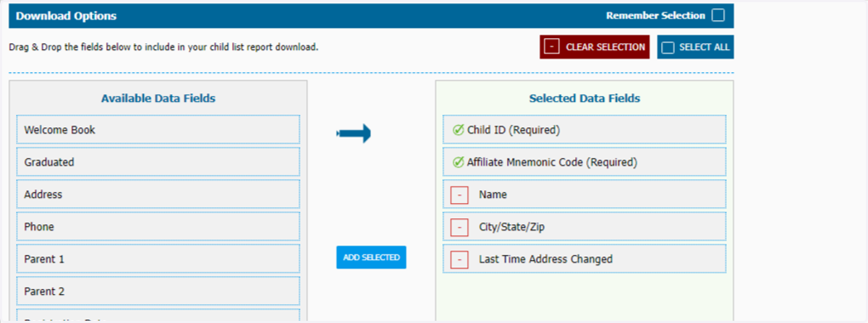This screenshot has height=323, width=868.
Task: Select the Graduated field
Action: (158, 163)
